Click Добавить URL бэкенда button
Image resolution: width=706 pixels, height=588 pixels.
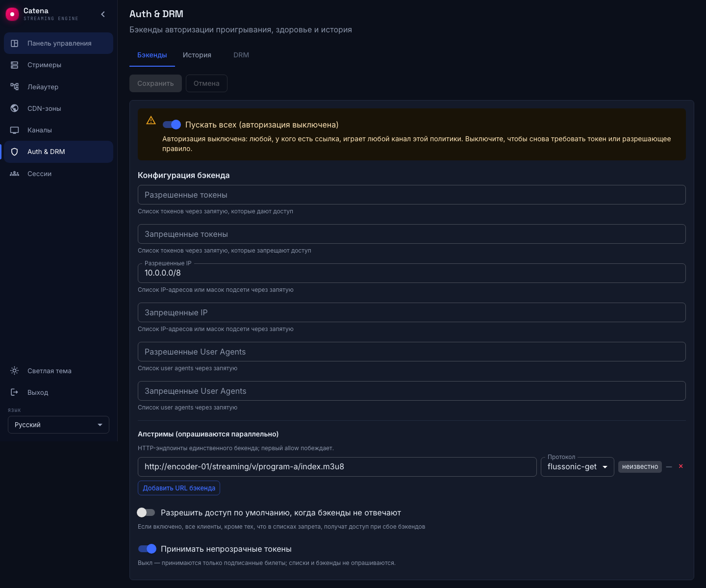[179, 488]
